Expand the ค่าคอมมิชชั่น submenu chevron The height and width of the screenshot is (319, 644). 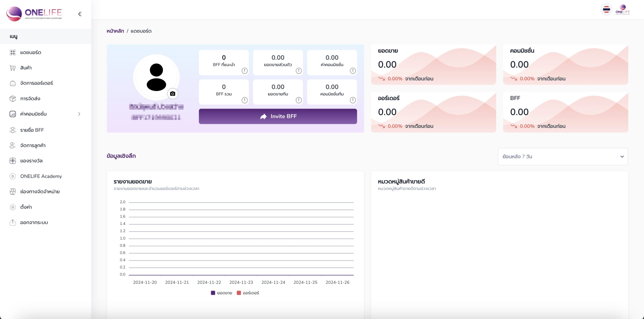[x=79, y=114]
